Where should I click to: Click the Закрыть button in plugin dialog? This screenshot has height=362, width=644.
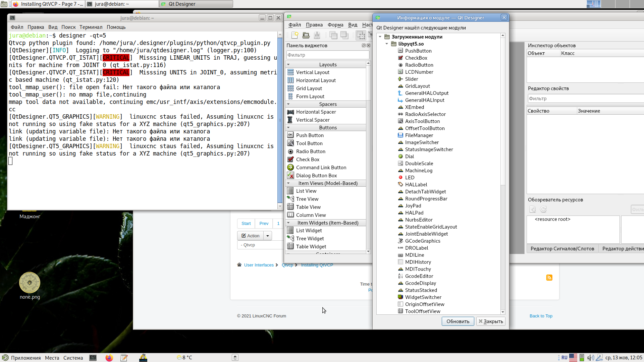click(x=491, y=321)
